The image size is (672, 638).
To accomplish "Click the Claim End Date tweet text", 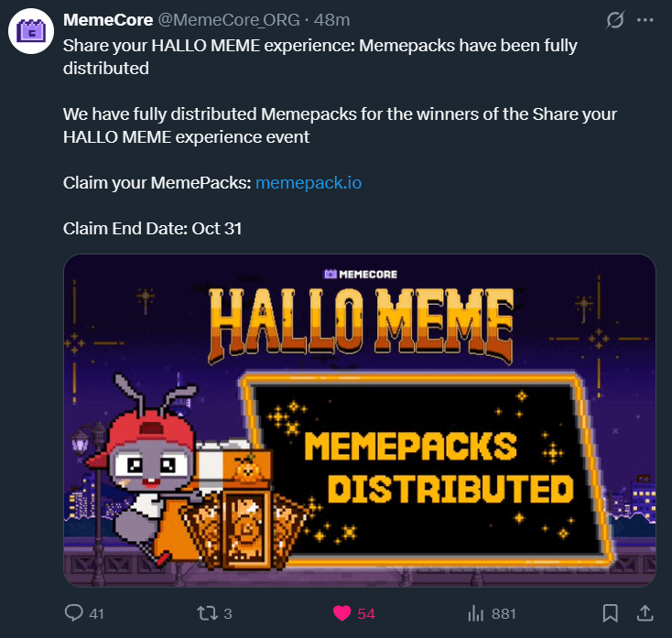I will click(152, 228).
